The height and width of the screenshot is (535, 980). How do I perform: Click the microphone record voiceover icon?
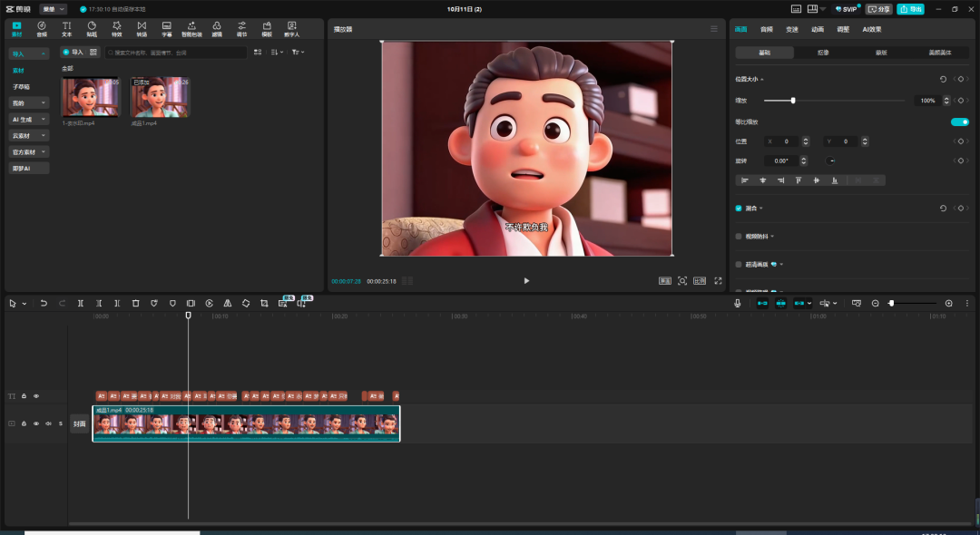(x=738, y=303)
